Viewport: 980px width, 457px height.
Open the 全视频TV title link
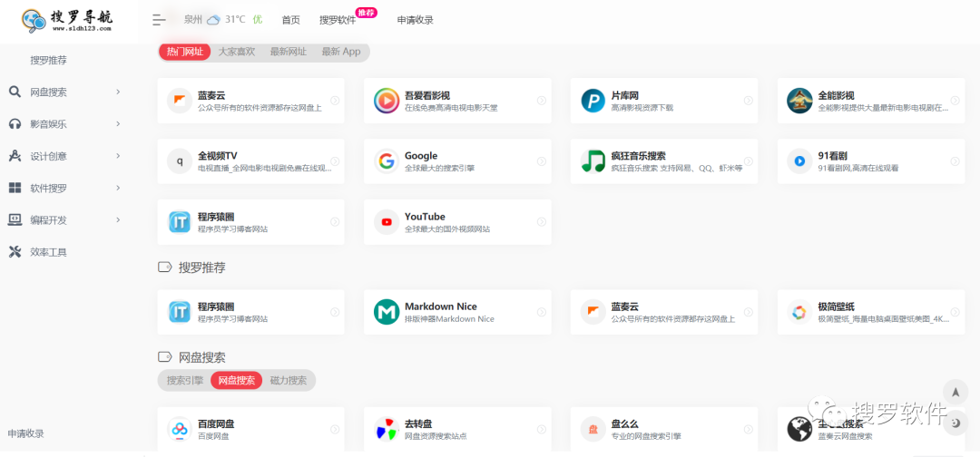tap(218, 156)
